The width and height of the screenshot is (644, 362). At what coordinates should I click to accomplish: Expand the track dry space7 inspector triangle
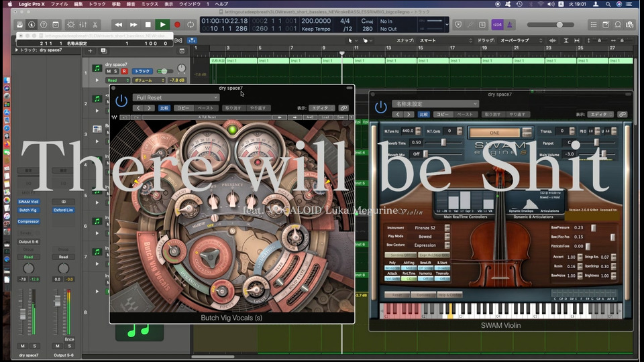coord(16,50)
